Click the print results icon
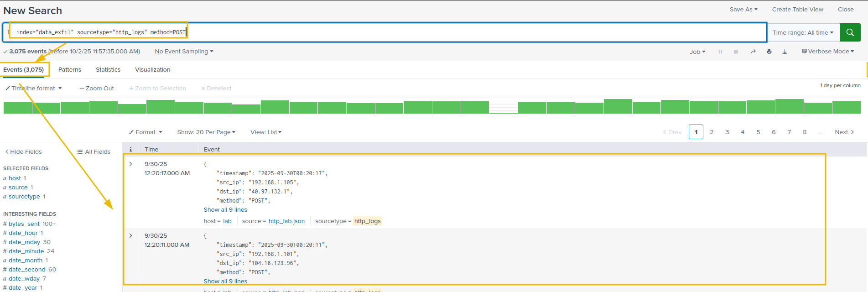This screenshot has width=868, height=292. tap(769, 52)
